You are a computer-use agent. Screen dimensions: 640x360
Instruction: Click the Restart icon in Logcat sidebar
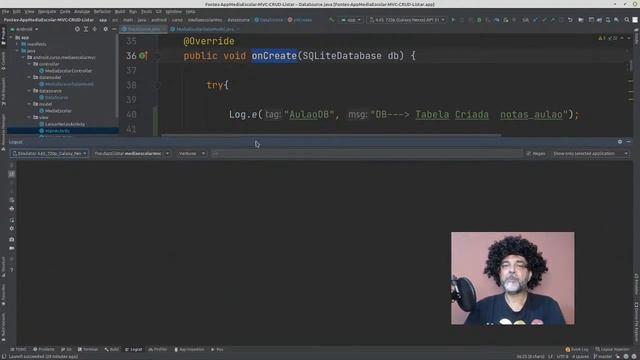click(x=11, y=220)
